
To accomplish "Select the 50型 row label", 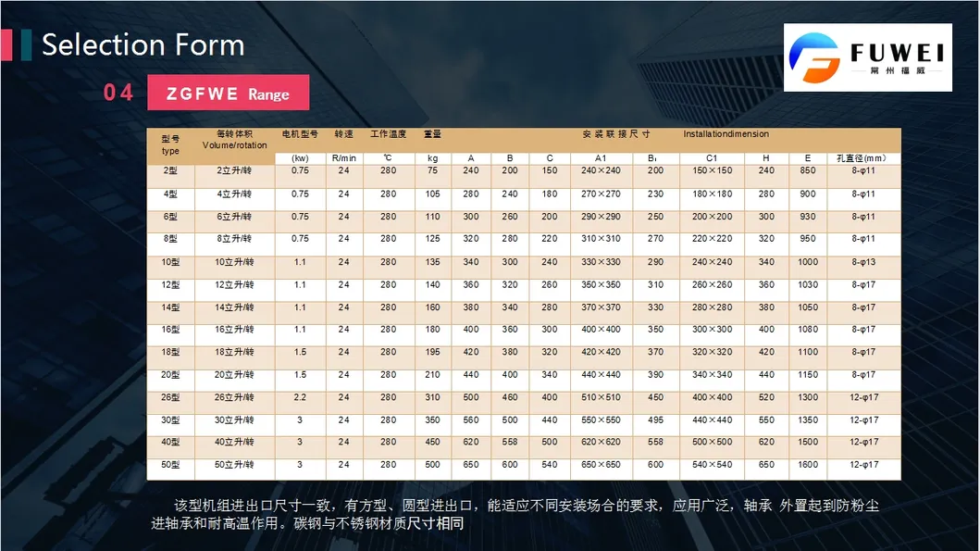I will tap(170, 465).
